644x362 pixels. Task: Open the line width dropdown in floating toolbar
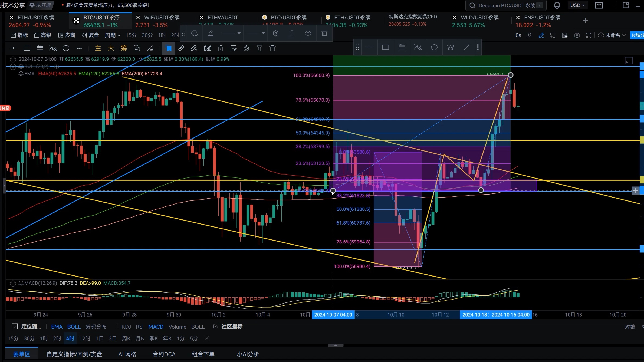[x=255, y=33]
